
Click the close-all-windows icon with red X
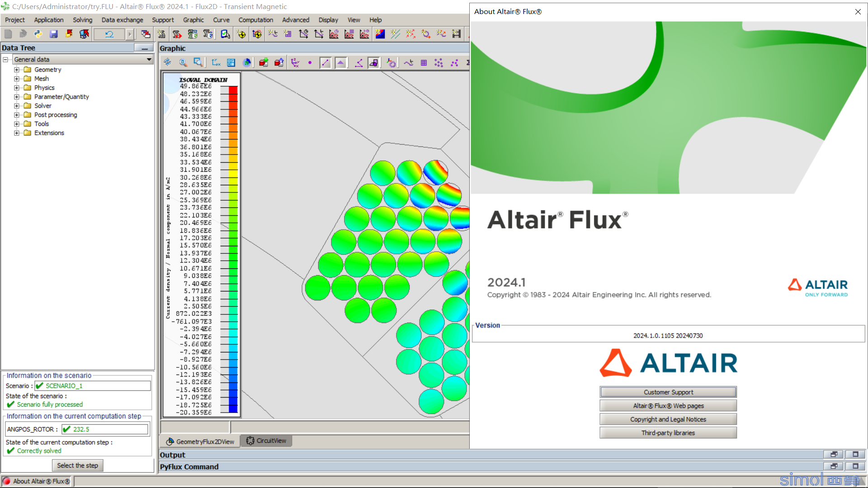(146, 34)
